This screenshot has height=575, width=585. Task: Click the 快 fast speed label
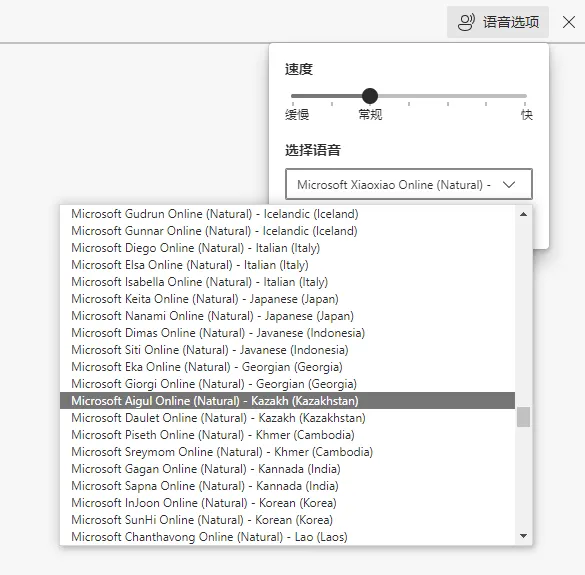527,115
